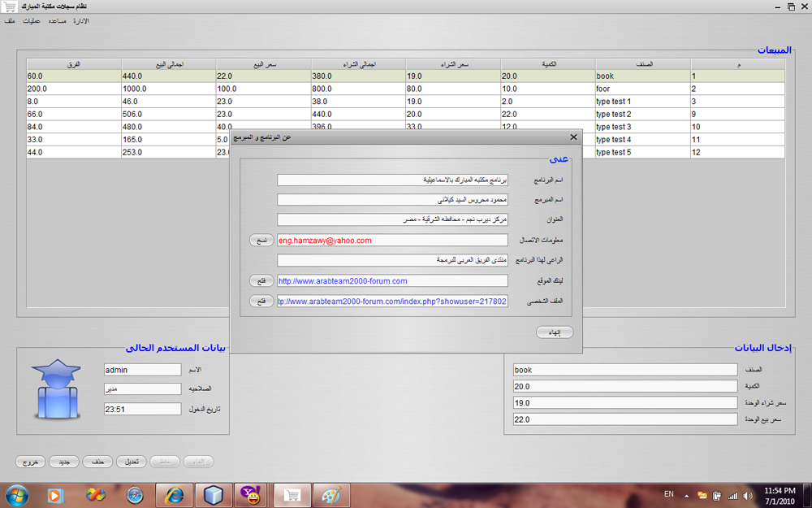
Task: Click the volume speaker tray icon
Action: point(747,496)
